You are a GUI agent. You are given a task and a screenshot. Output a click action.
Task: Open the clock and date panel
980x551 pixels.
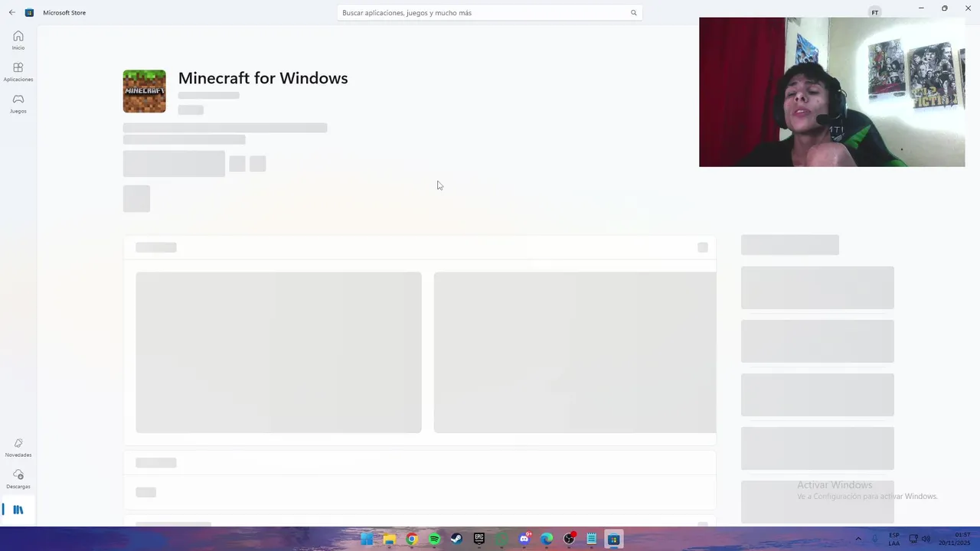pos(955,540)
